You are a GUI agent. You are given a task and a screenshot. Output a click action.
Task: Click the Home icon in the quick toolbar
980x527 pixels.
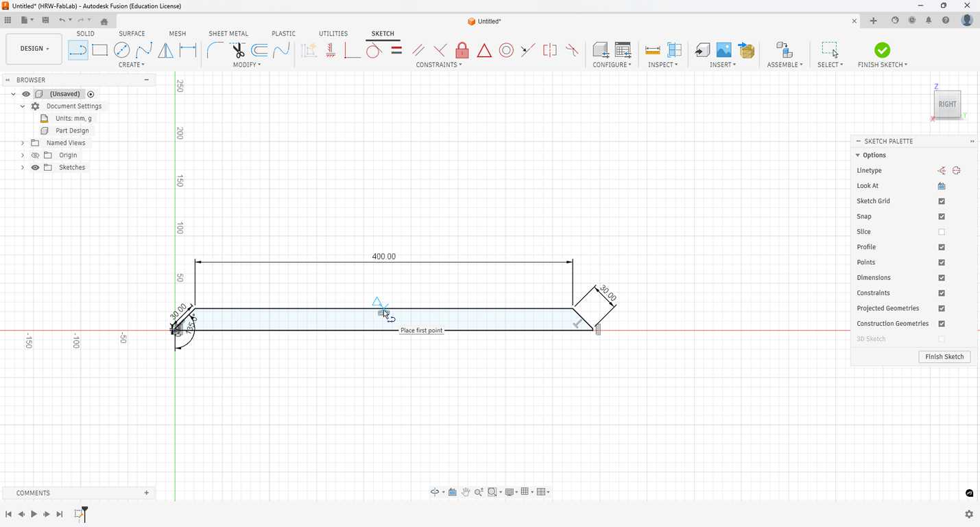[104, 21]
